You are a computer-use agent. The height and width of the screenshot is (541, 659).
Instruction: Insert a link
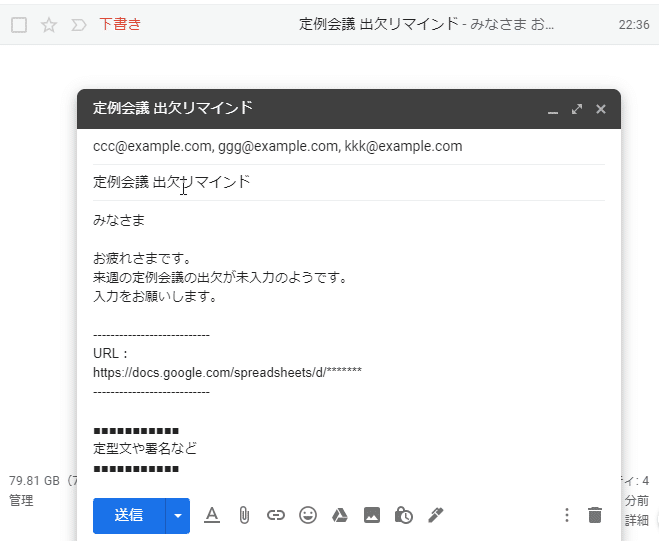click(x=276, y=515)
